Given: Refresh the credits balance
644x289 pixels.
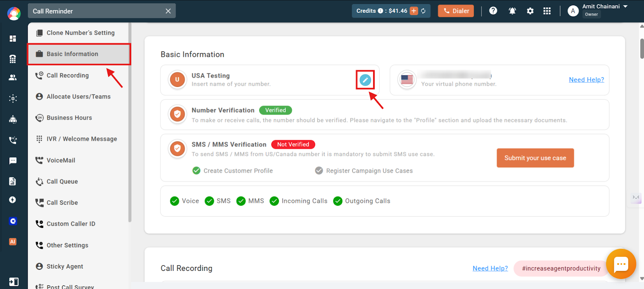Looking at the screenshot, I should (423, 11).
